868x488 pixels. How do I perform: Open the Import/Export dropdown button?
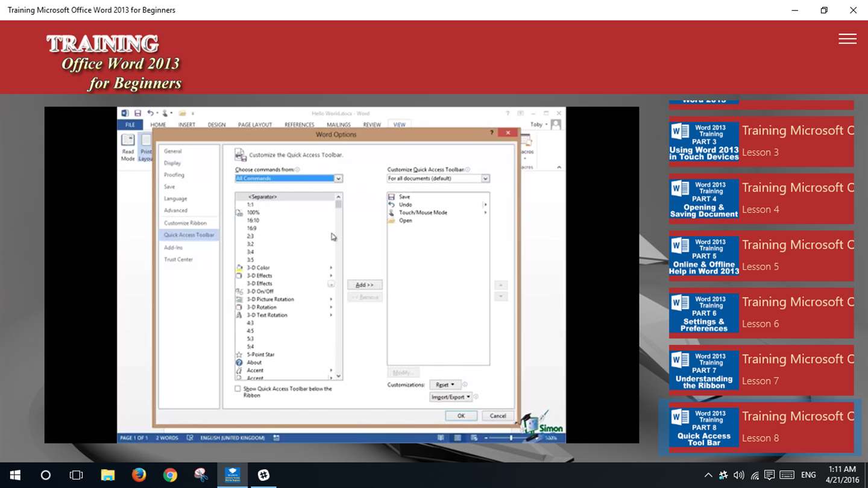[450, 397]
